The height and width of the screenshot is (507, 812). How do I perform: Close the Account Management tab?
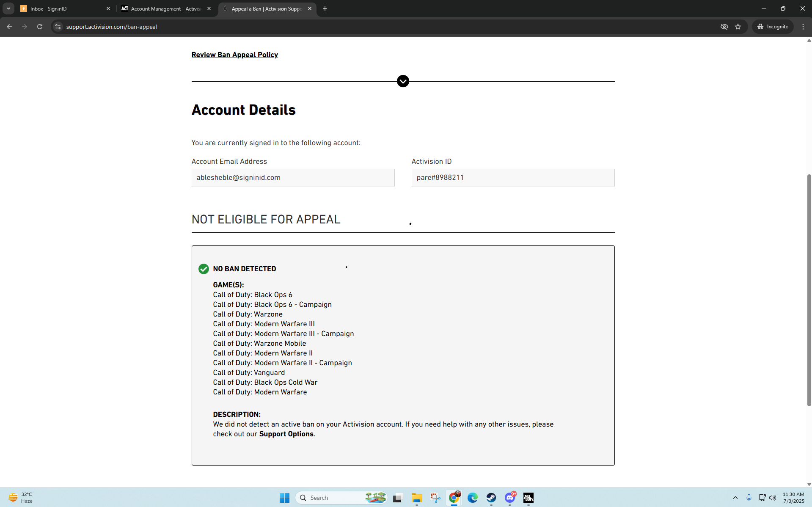click(209, 8)
